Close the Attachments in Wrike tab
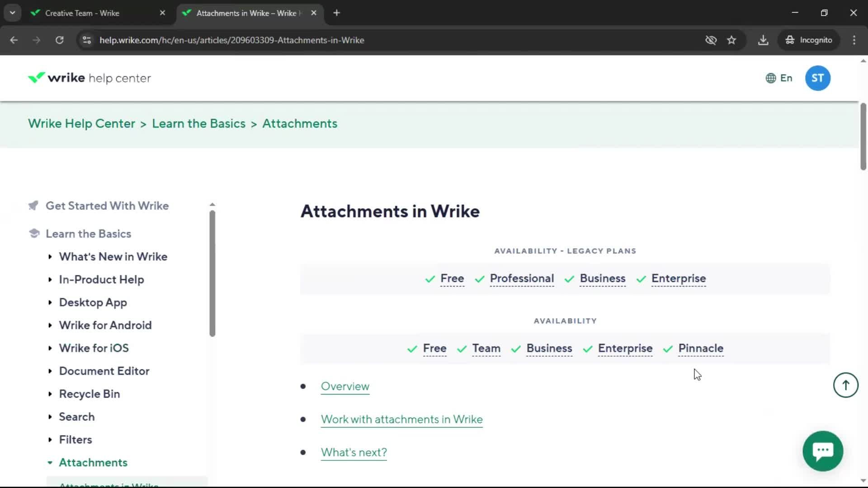 point(314,13)
